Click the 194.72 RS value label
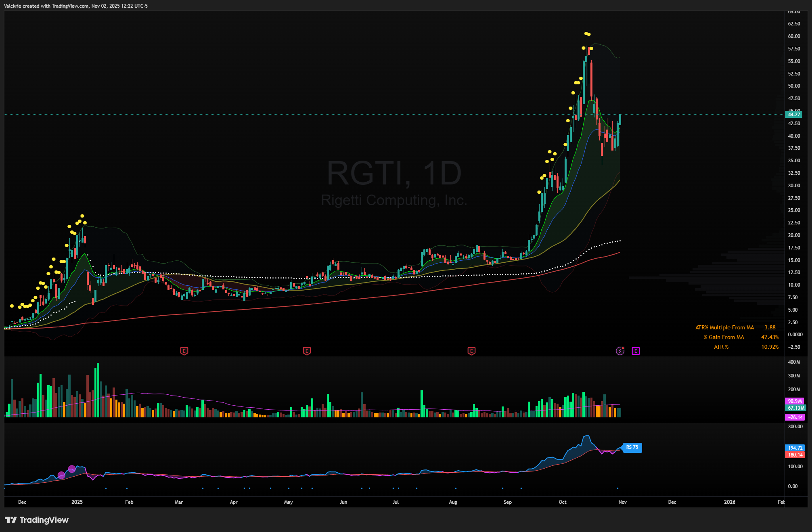812x532 pixels. [x=795, y=448]
